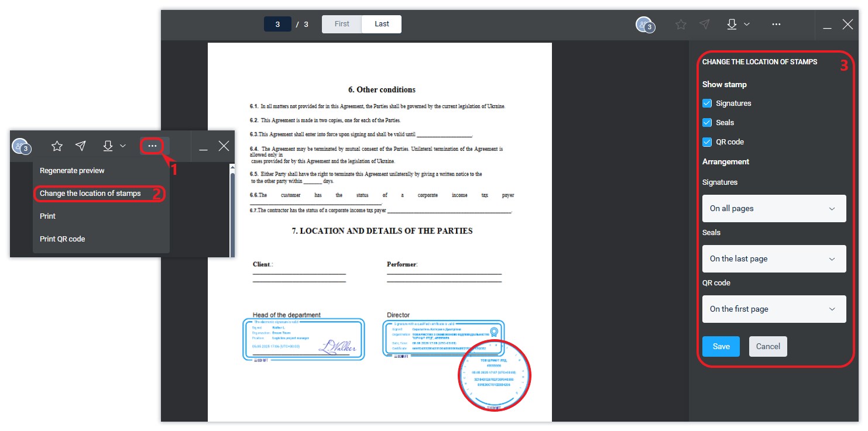Click the star favorite icon in main viewer toolbar

tap(681, 25)
